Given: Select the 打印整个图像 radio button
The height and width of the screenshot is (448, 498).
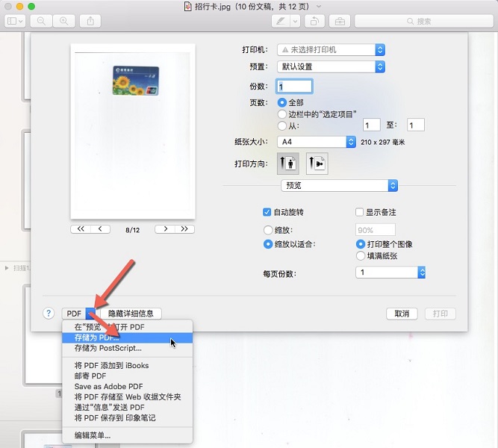Looking at the screenshot, I should click(361, 244).
